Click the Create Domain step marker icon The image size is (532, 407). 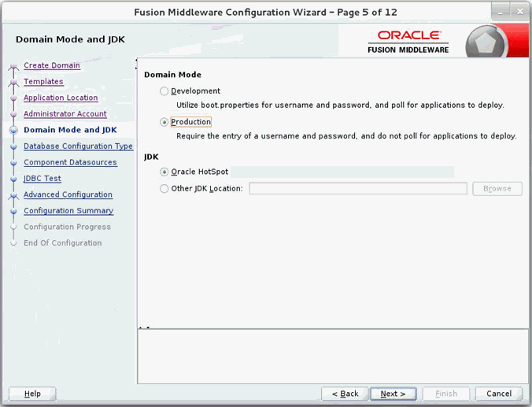click(13, 66)
